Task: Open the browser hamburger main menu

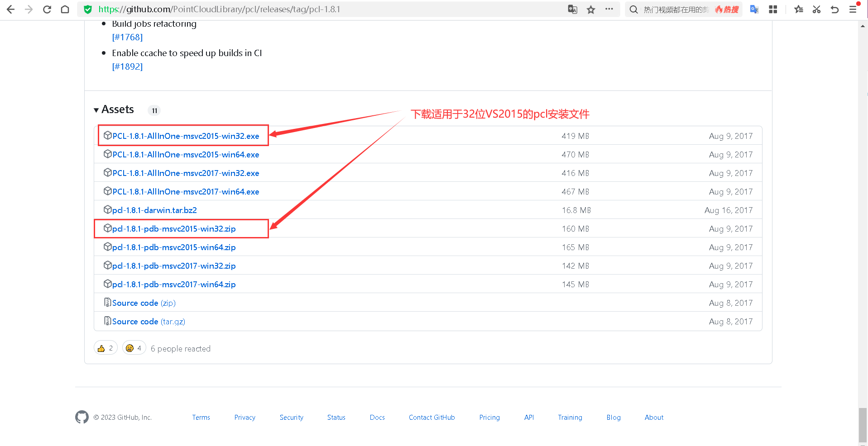Action: pos(853,9)
